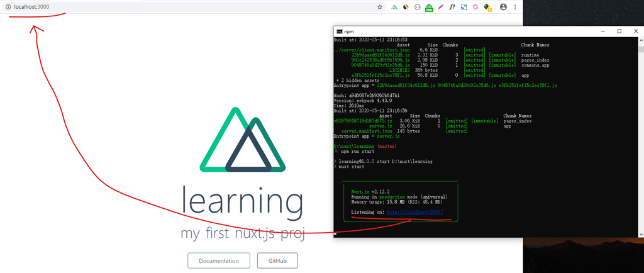The height and width of the screenshot is (273, 644).
Task: Open the blue S square extension
Action: click(x=464, y=7)
